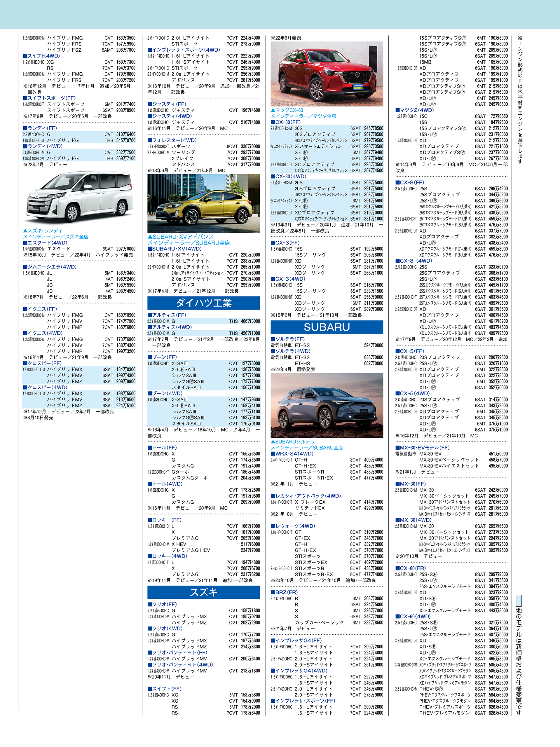The height and width of the screenshot is (747, 560).
Task: Click the ■BRZ(FR) model heading
Action: (x=284, y=592)
